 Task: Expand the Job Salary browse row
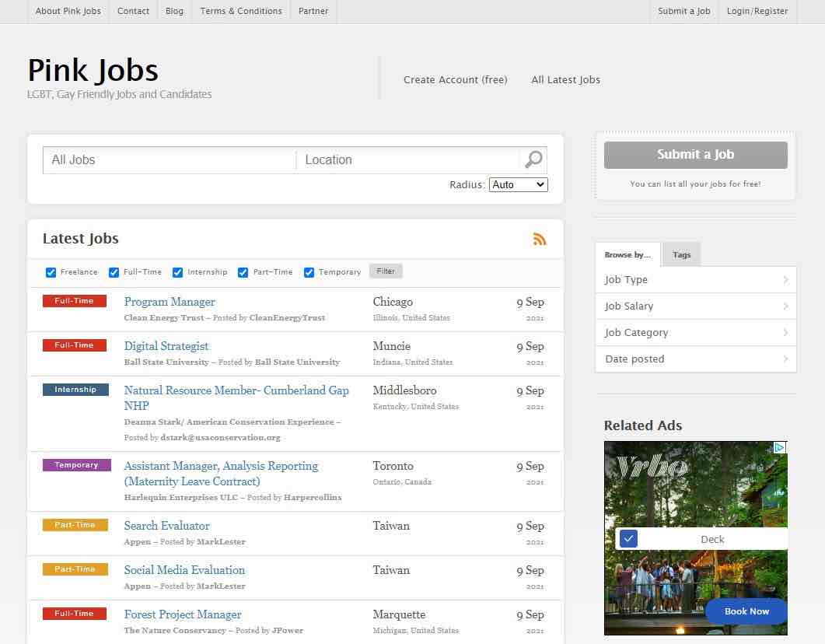[x=696, y=306]
